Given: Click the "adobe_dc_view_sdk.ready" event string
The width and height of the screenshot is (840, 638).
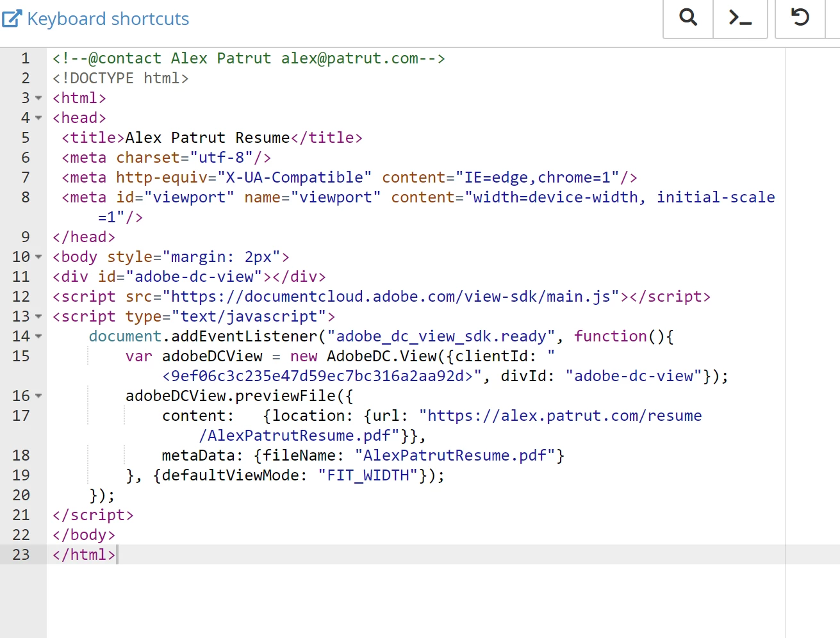Looking at the screenshot, I should [441, 336].
